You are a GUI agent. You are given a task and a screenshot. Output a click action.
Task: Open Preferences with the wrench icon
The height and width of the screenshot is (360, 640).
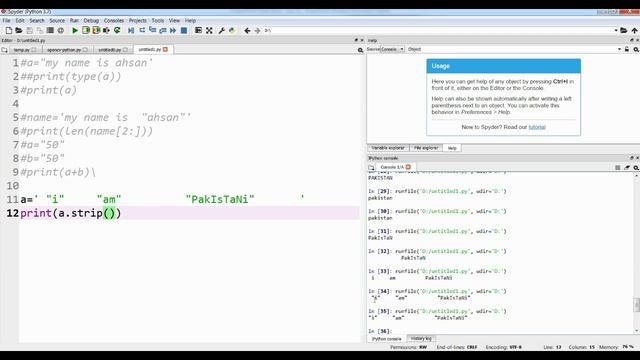pyautogui.click(x=222, y=30)
